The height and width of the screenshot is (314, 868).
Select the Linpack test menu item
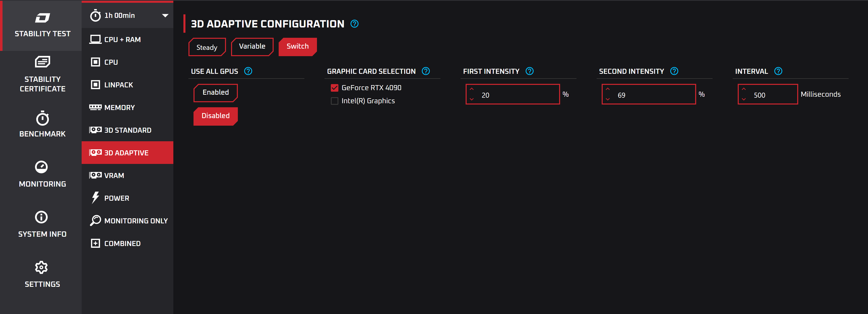click(119, 85)
